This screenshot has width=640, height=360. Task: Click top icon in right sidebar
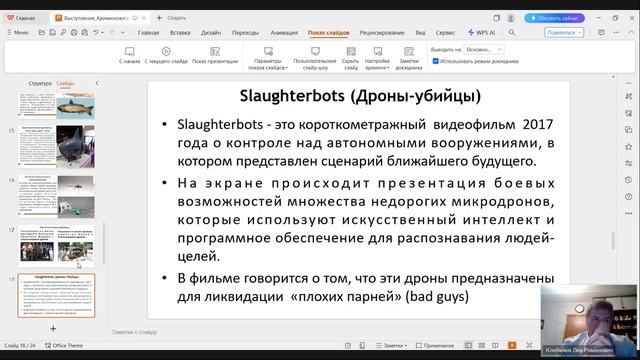(x=629, y=96)
